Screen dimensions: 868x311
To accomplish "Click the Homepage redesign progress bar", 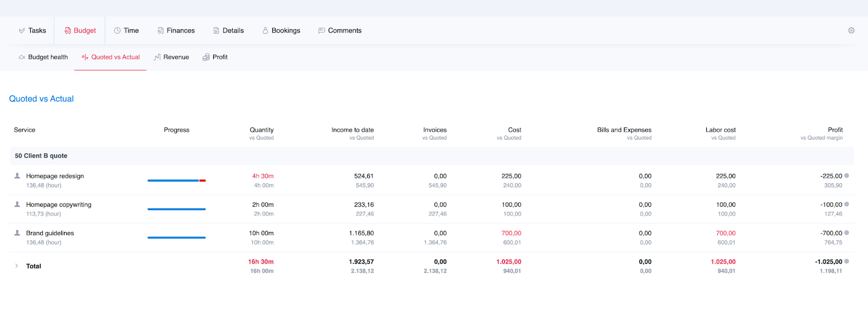I will (176, 180).
